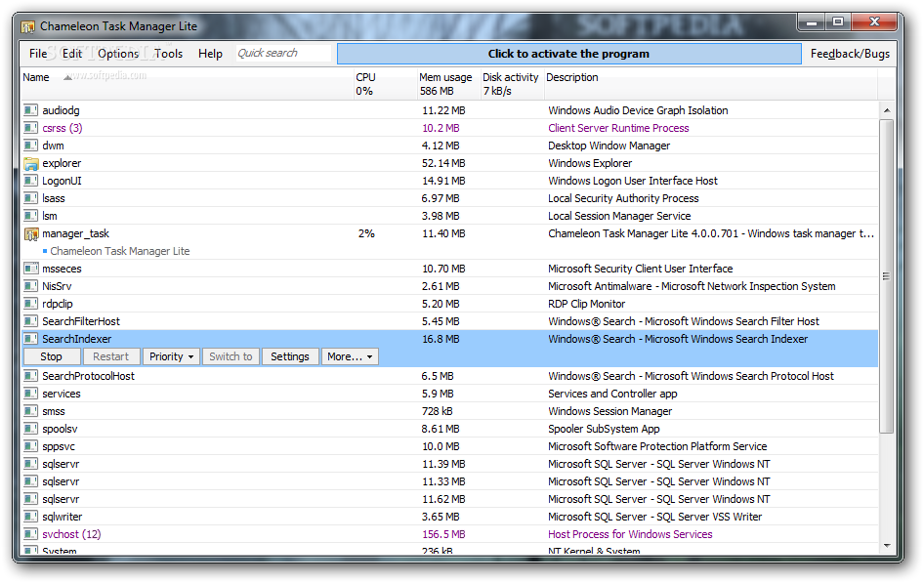
Task: Select the manager_task process name
Action: pos(75,233)
